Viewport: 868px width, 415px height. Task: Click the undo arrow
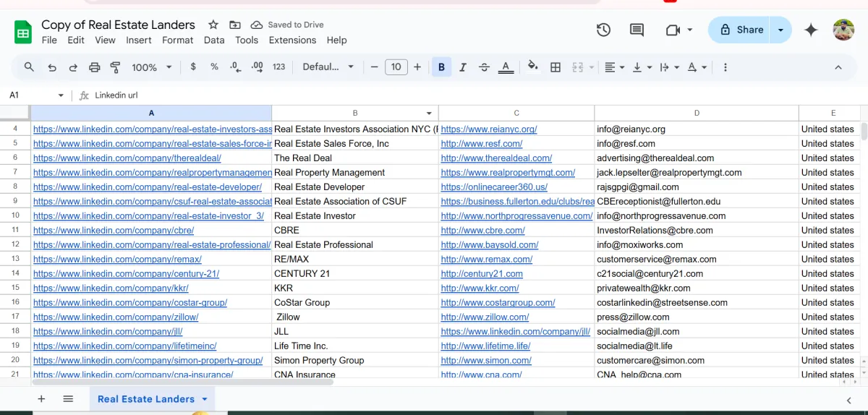click(x=52, y=67)
